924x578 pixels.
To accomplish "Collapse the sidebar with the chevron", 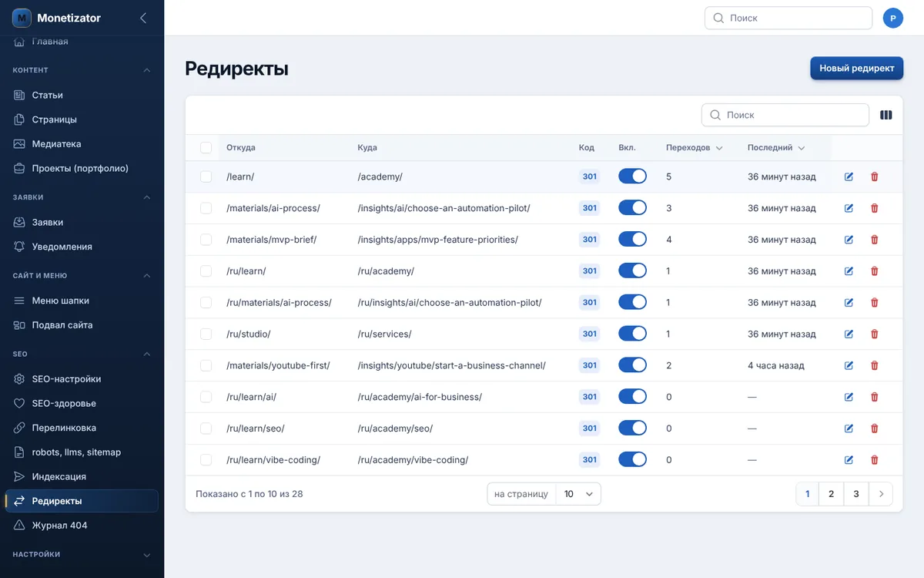I will pyautogui.click(x=143, y=18).
